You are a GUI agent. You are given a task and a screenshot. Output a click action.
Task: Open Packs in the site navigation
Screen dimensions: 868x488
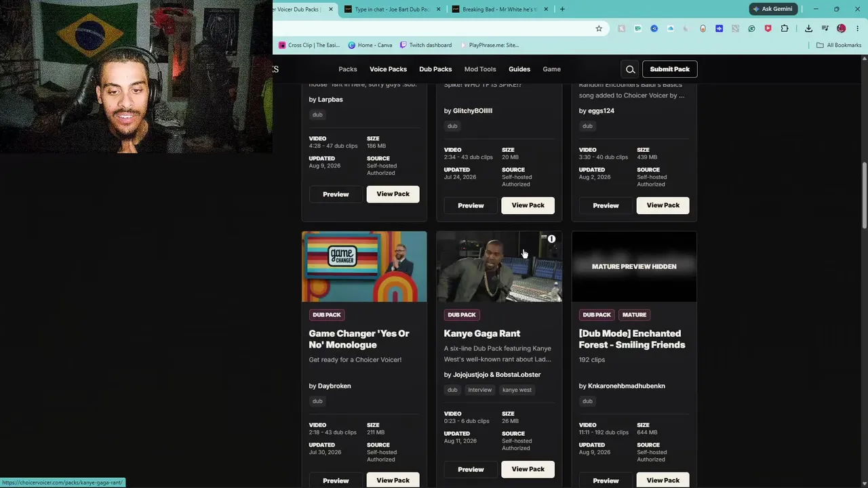[x=348, y=69]
